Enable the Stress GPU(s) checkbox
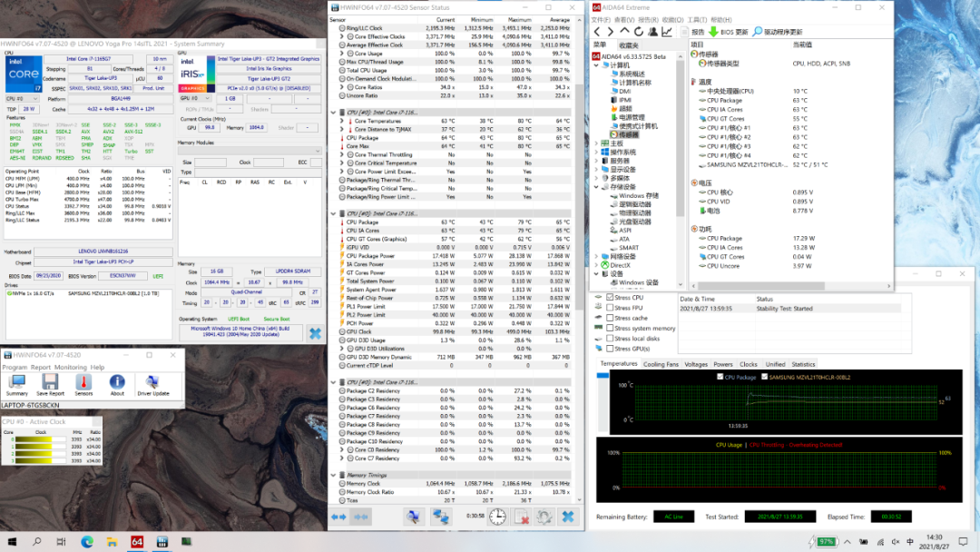This screenshot has height=552, width=980. 610,349
